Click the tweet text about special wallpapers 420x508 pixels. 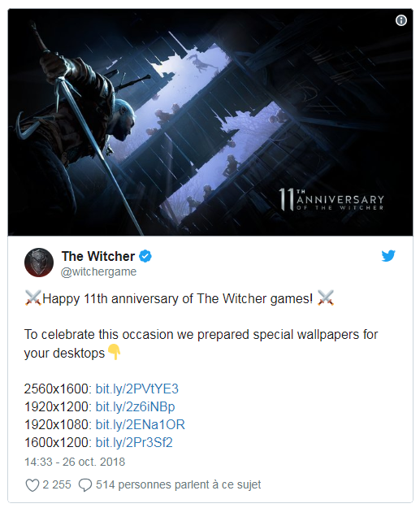click(x=201, y=344)
